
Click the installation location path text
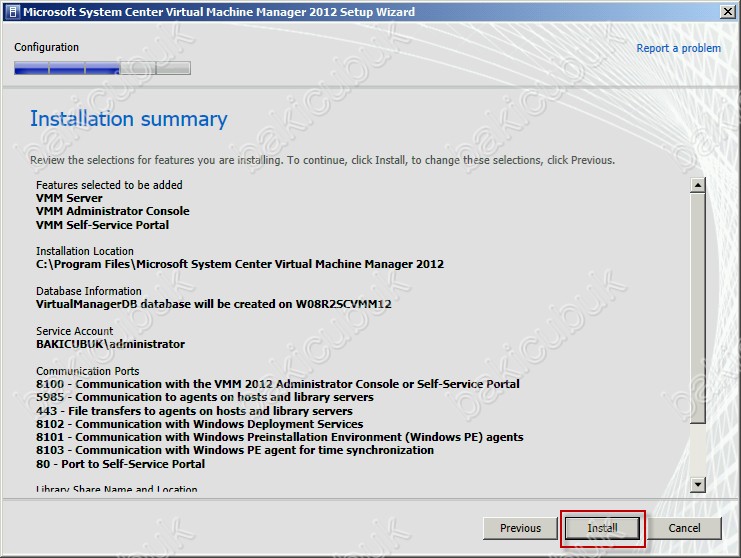240,264
